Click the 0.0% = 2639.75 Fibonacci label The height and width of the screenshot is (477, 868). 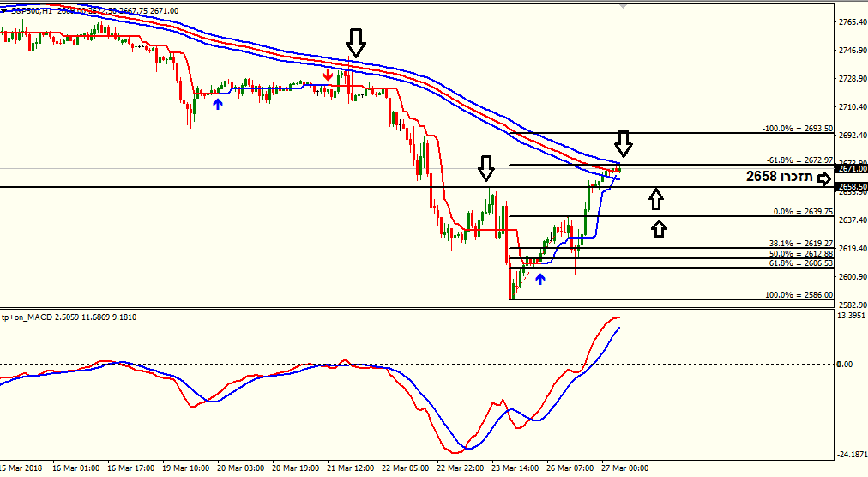tap(803, 212)
